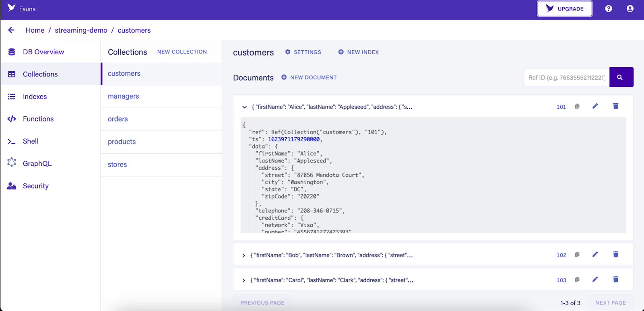Image resolution: width=644 pixels, height=311 pixels.
Task: Select the orders collection
Action: tap(118, 119)
